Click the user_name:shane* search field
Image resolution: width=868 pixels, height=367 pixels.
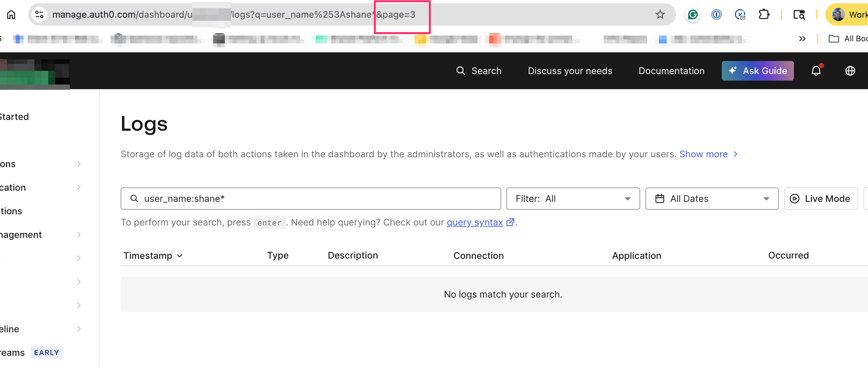310,199
